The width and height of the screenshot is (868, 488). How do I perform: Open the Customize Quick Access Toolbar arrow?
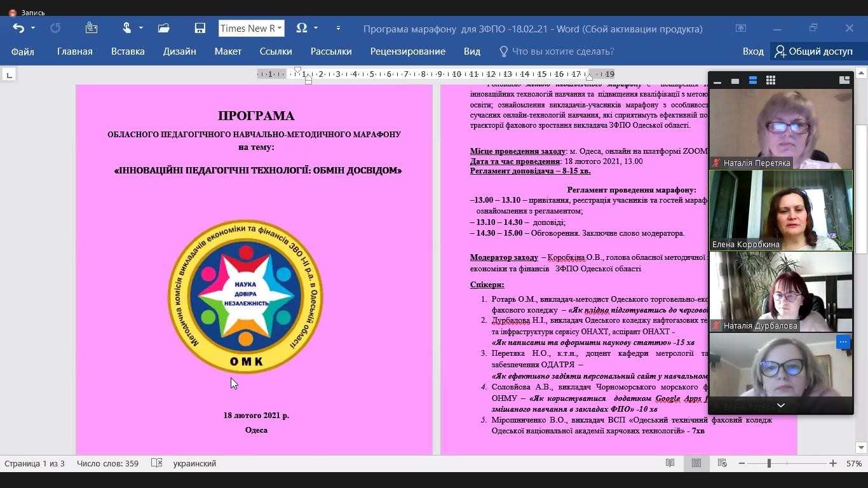point(338,28)
